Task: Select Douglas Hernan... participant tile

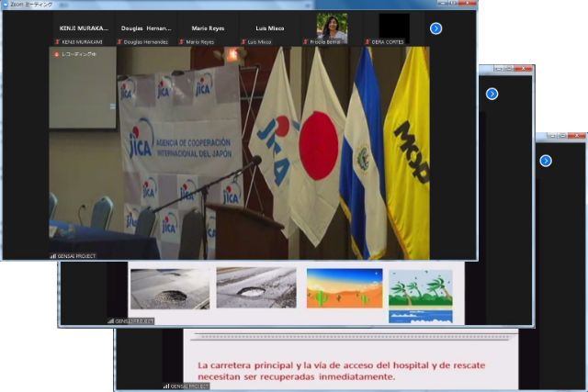Action: click(x=146, y=28)
